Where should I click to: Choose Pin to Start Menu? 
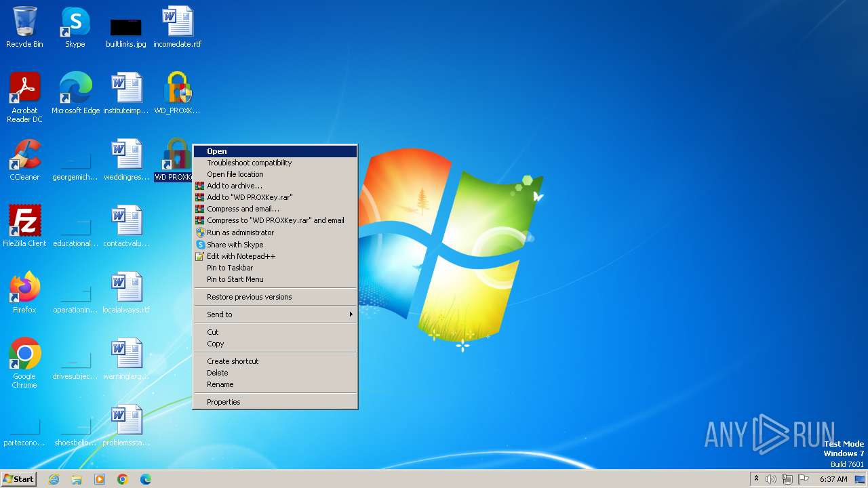tap(275, 279)
